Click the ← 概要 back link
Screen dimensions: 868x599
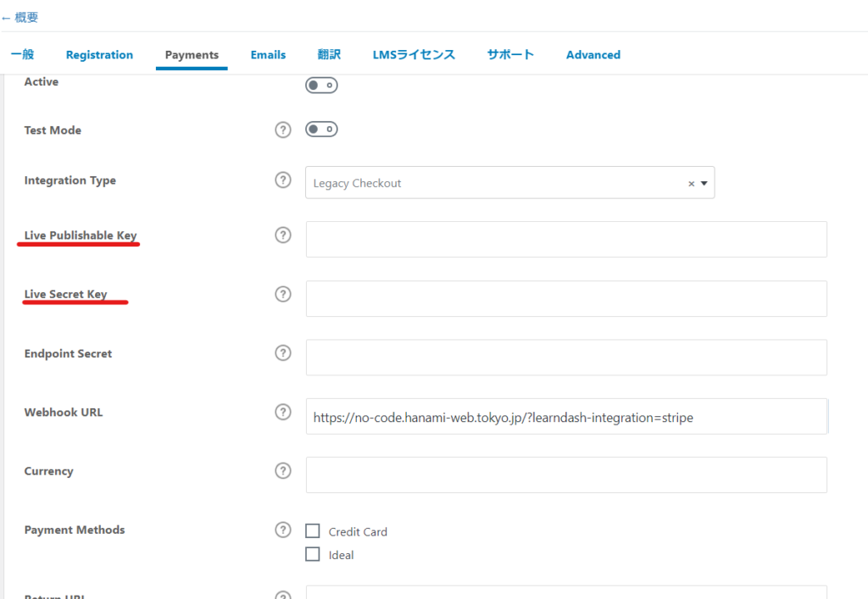pyautogui.click(x=19, y=17)
